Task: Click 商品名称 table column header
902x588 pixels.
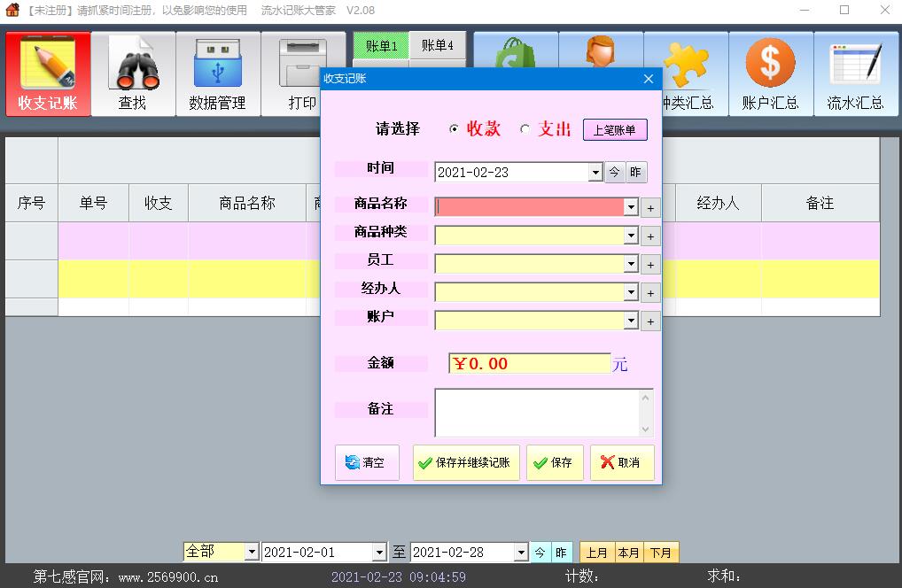Action: coord(247,203)
